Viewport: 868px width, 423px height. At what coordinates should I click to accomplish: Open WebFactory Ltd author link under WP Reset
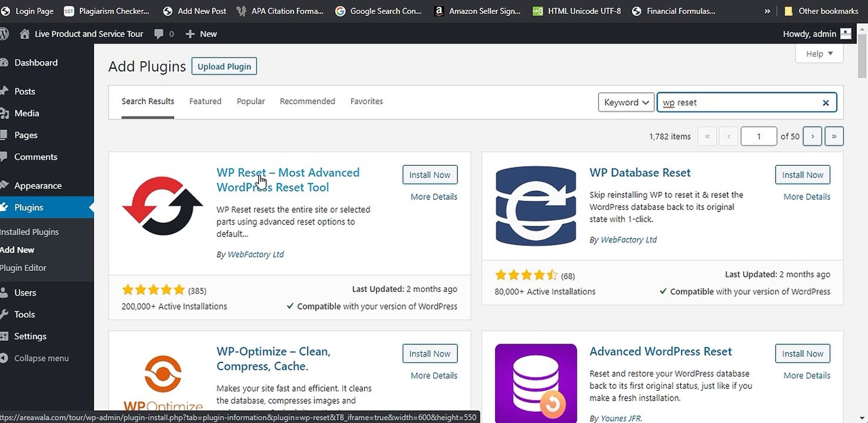pos(256,254)
